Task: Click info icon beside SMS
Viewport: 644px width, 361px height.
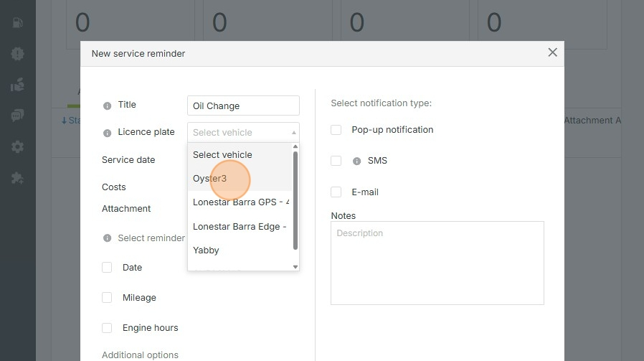Action: 357,161
